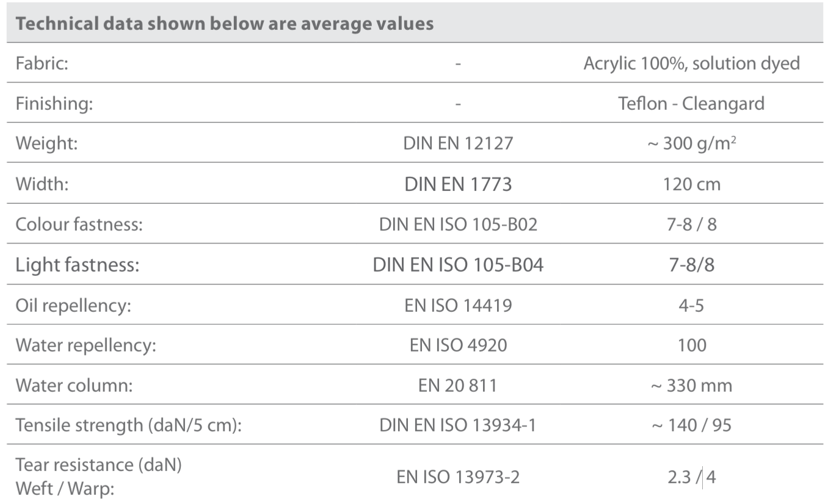The image size is (828, 504).
Task: Select the 'Fabric:' row label
Action: [x=42, y=63]
